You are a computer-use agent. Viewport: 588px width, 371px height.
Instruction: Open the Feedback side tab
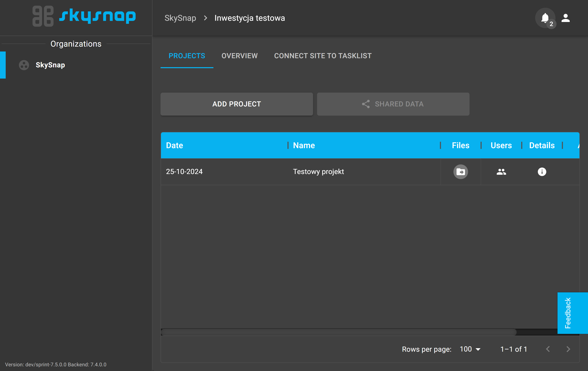tap(572, 313)
